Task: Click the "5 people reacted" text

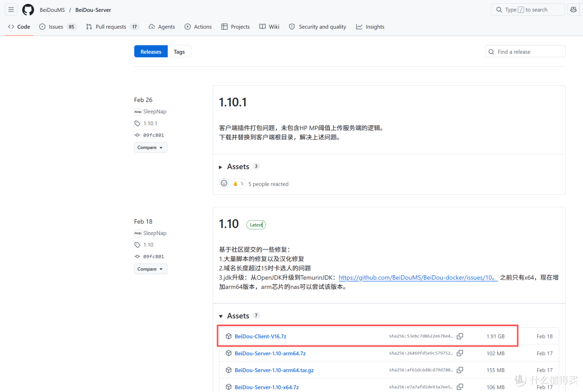Action: pyautogui.click(x=268, y=184)
